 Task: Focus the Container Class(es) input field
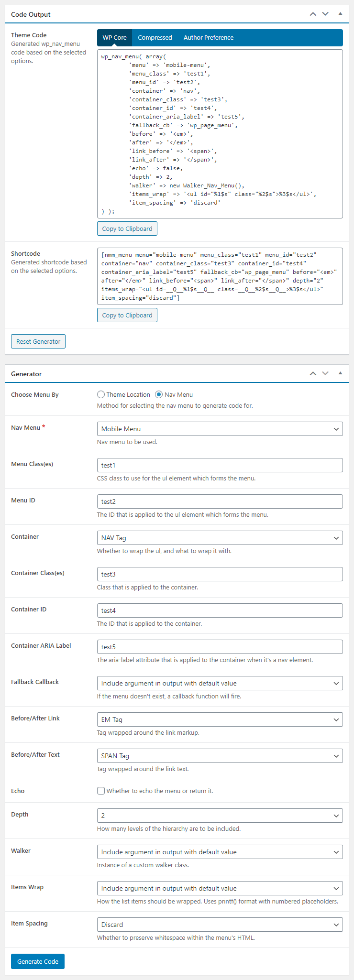220,574
